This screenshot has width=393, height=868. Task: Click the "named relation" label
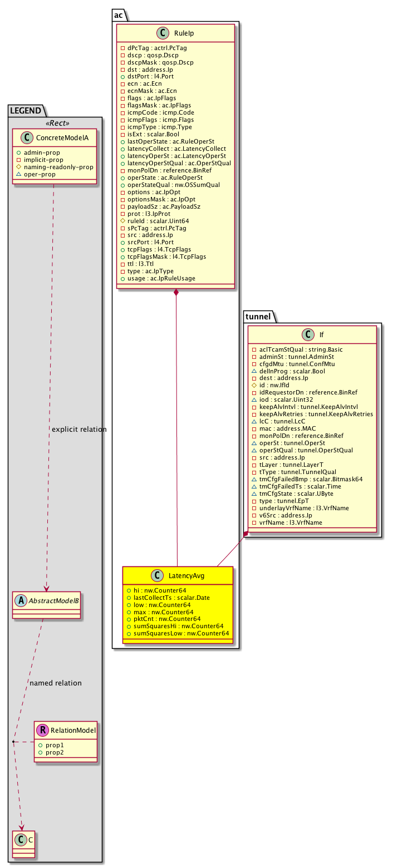(56, 683)
